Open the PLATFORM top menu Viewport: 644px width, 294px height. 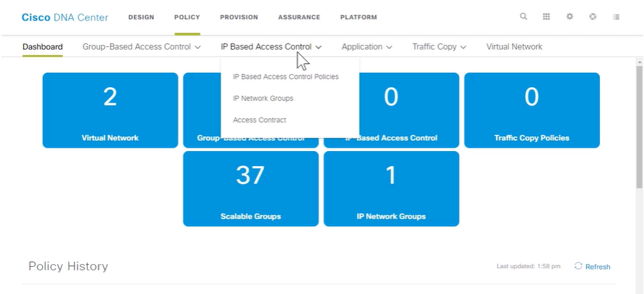(358, 17)
